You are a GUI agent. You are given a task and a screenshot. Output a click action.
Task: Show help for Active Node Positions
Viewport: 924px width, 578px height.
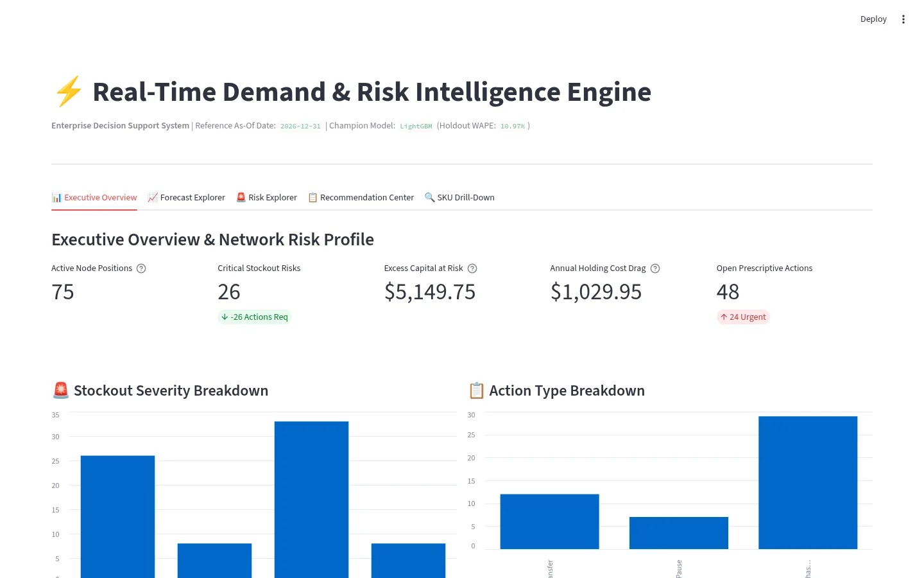pyautogui.click(x=141, y=268)
